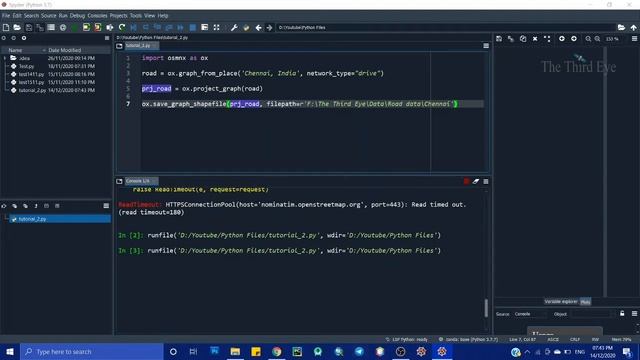
Task: Switch to the Plots tab
Action: pos(585,302)
